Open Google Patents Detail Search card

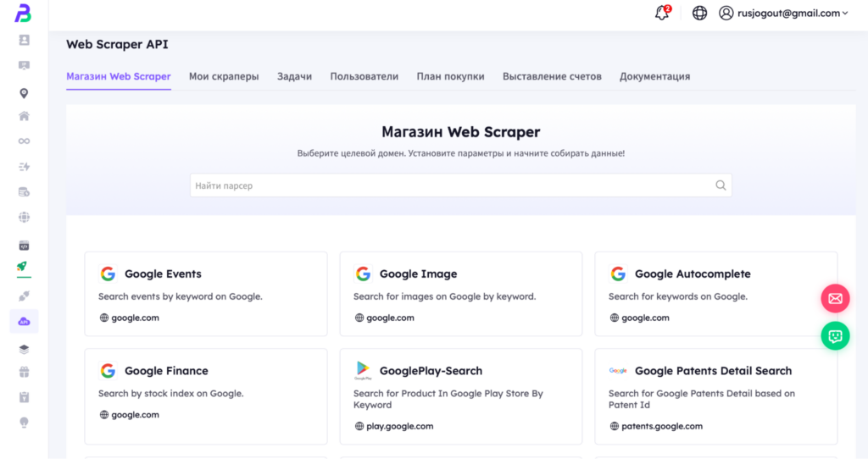[x=715, y=396]
